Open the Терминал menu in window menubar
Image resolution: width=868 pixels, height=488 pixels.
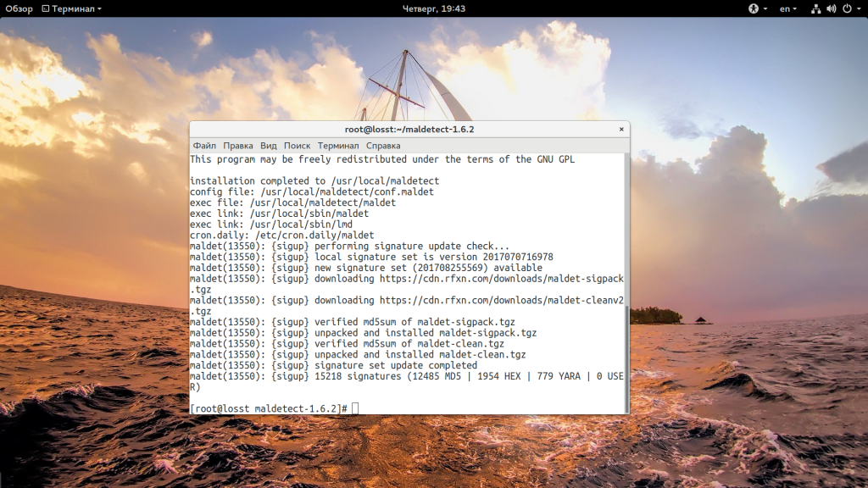(338, 146)
